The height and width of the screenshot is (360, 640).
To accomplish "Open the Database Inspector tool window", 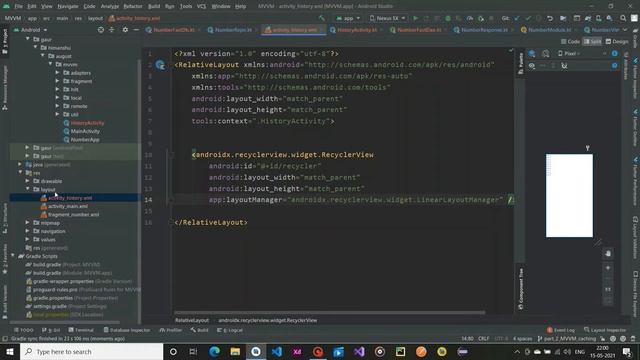I will (x=127, y=330).
